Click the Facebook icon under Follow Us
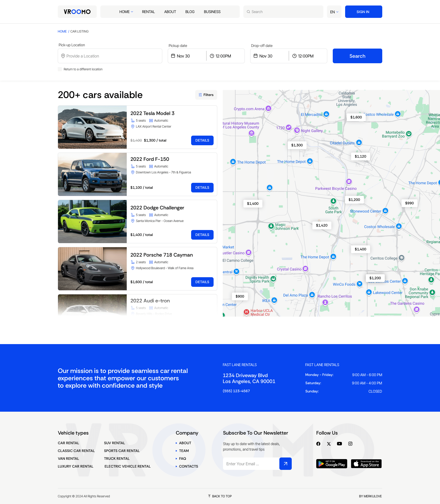The height and width of the screenshot is (504, 440). click(x=319, y=444)
